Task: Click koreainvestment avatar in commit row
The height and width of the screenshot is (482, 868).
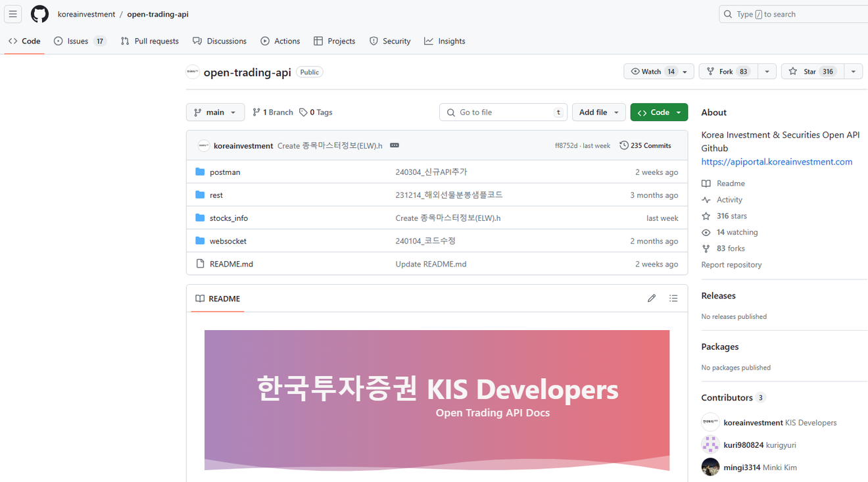Action: (204, 145)
